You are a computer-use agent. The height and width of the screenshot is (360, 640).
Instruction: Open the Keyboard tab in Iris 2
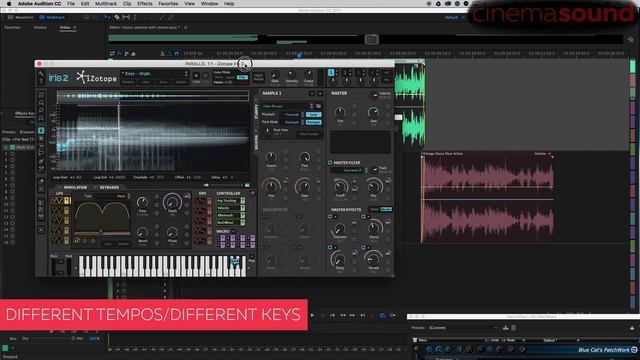pos(109,187)
